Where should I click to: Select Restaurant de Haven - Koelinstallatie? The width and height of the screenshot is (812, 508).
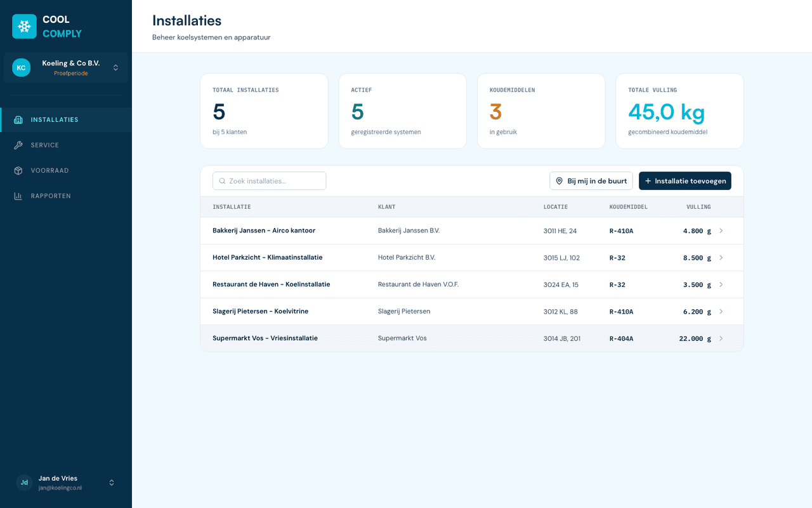(272, 284)
